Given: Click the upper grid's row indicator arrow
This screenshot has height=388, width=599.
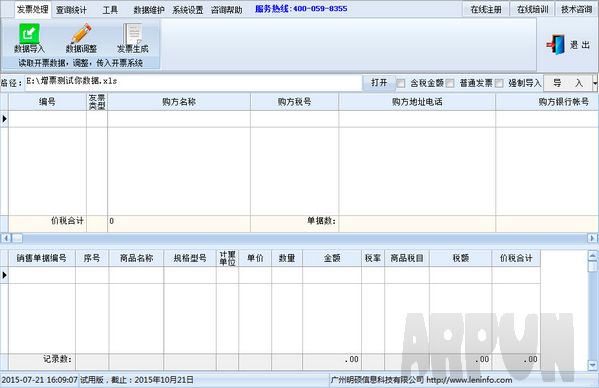Looking at the screenshot, I should (5, 119).
